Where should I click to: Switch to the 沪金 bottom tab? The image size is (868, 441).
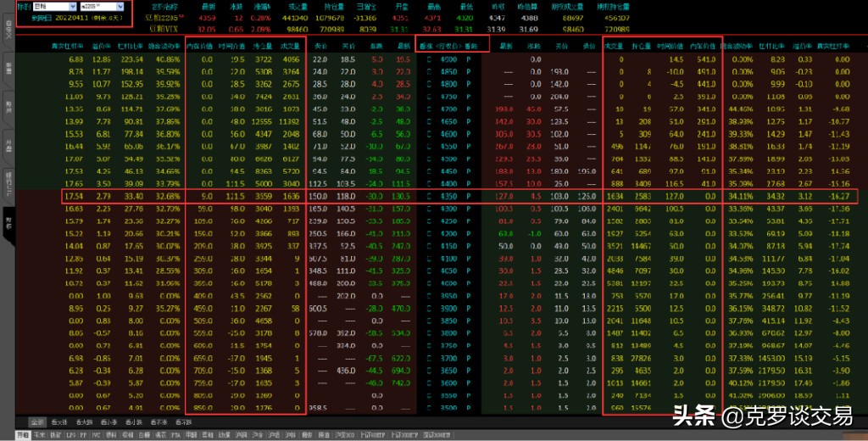258,435
